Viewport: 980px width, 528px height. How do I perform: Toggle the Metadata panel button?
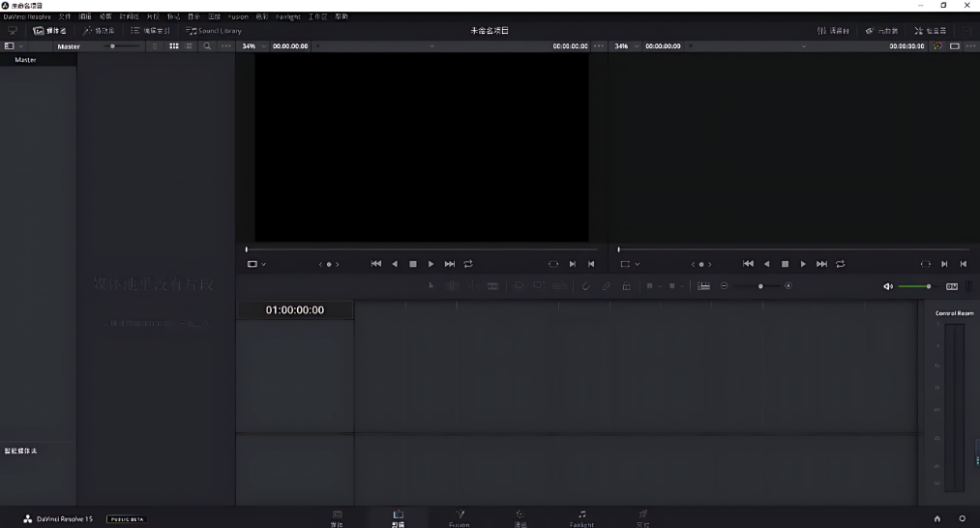click(881, 31)
